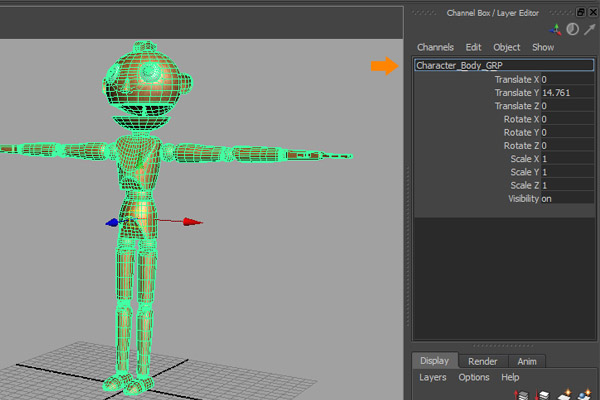
Task: Click the half-circle channel speed icon
Action: point(572,29)
